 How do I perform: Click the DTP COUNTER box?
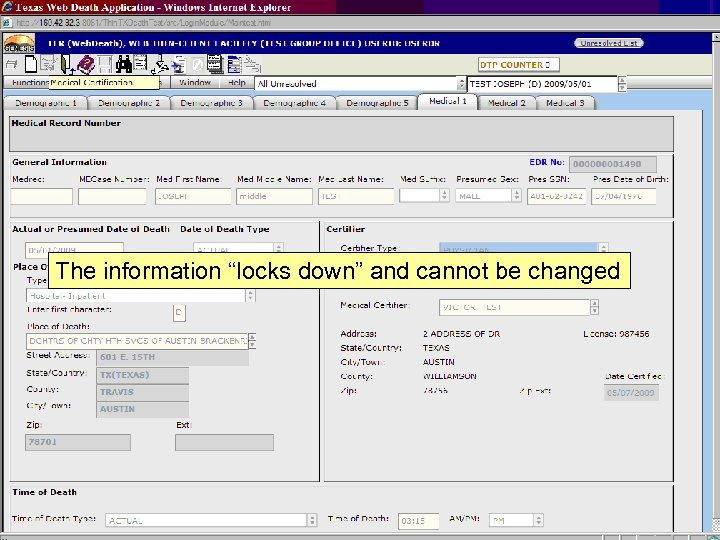pos(518,65)
